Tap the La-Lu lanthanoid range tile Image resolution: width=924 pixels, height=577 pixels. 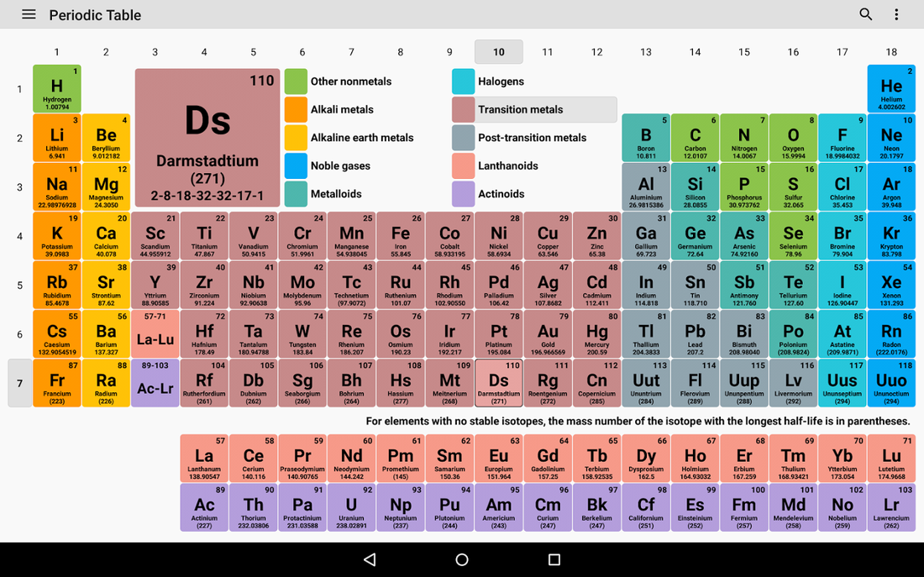[x=155, y=334]
